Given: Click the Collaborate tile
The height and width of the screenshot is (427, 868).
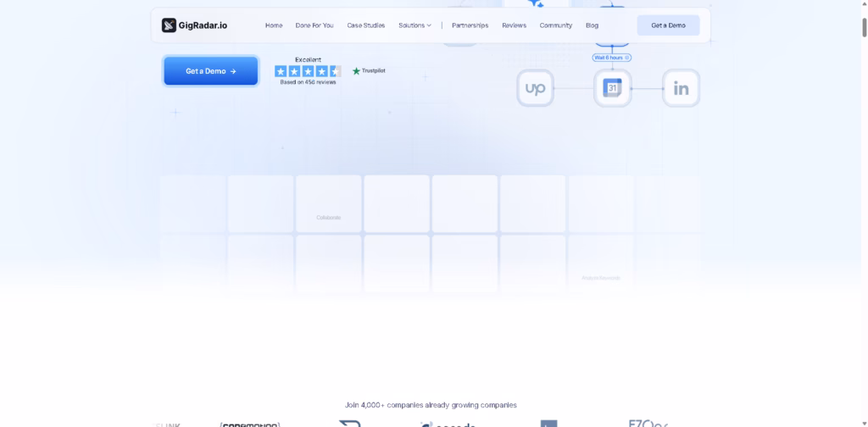Looking at the screenshot, I should [329, 204].
